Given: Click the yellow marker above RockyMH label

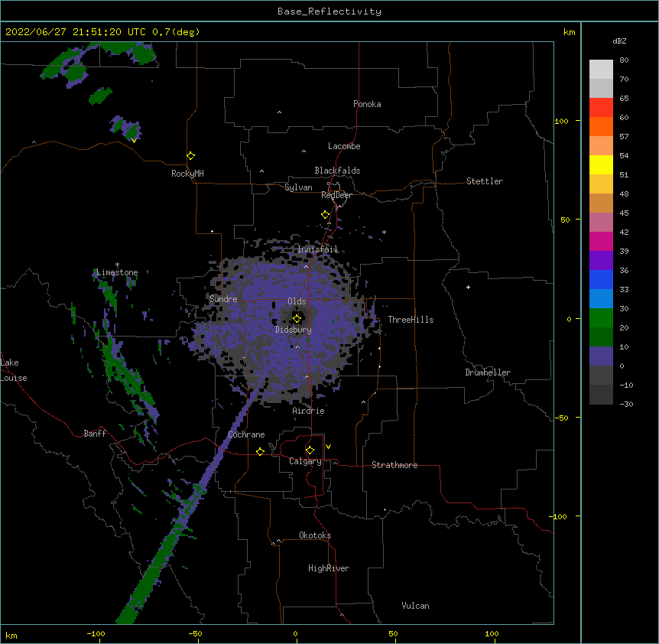Looking at the screenshot, I should click(191, 156).
